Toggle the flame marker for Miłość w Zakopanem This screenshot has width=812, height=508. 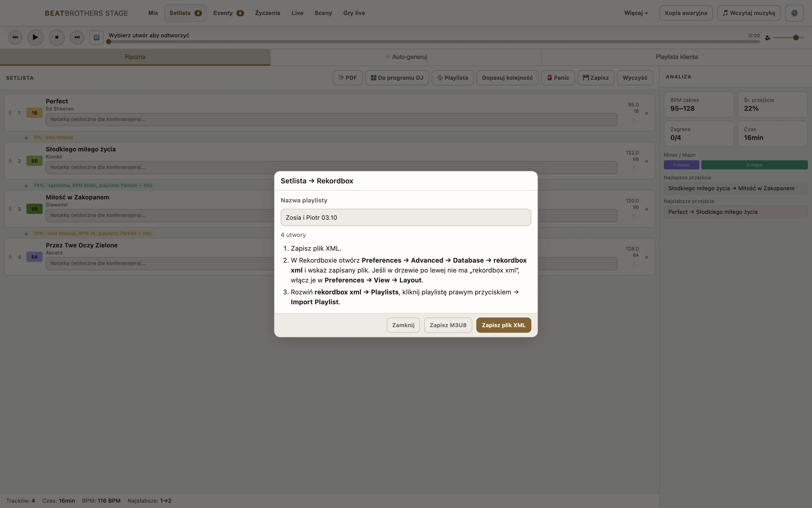(x=634, y=216)
